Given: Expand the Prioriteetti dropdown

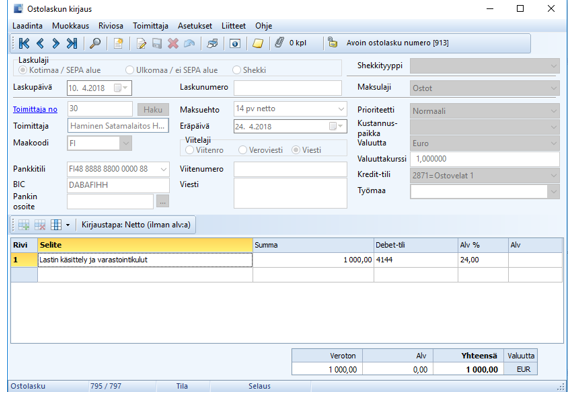Looking at the screenshot, I should 553,111.
